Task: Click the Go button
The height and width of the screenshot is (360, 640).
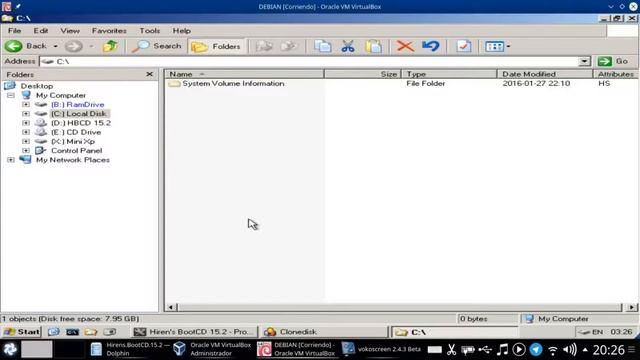Action: [613, 61]
